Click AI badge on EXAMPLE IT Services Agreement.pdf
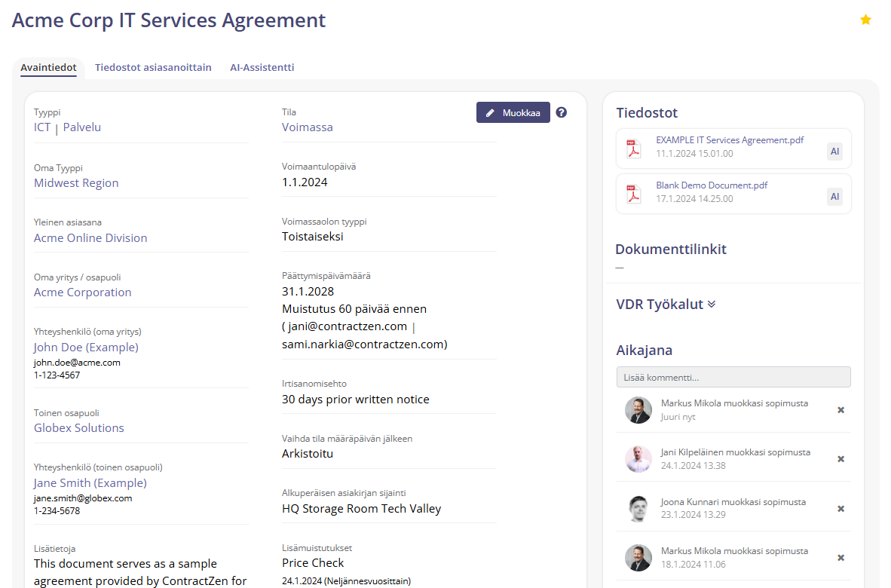Viewport: 891px width, 588px height. 834,151
